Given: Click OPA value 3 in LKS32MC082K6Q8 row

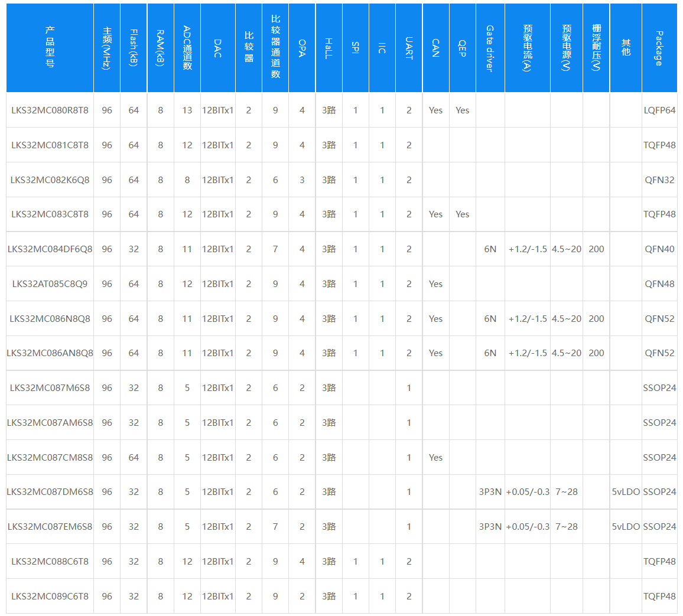Looking at the screenshot, I should 302,180.
